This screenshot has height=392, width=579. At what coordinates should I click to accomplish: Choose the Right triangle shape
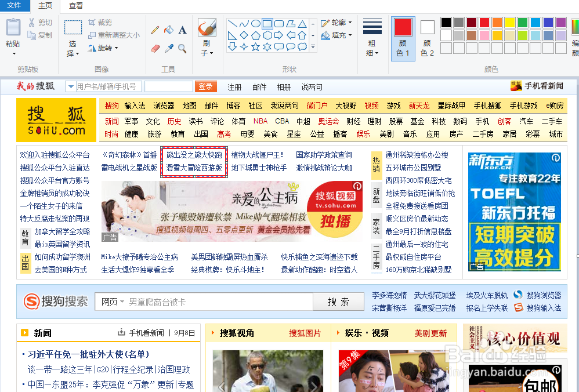pos(232,35)
